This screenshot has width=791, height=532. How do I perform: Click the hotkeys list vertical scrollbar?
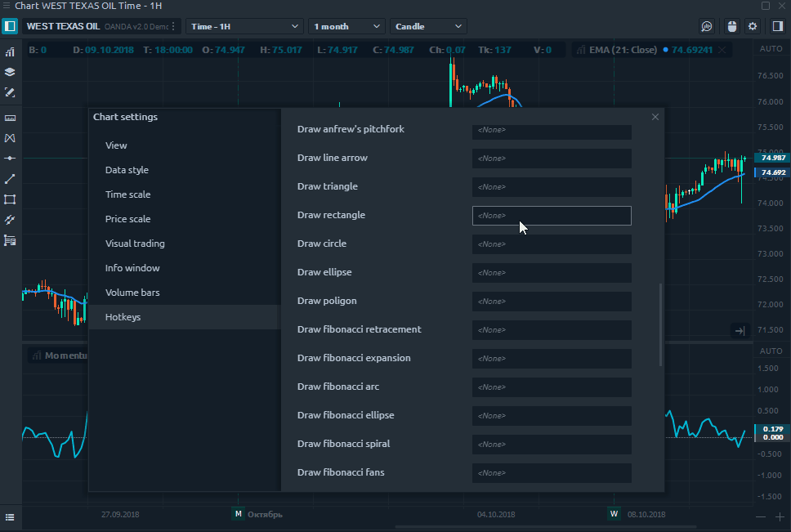tap(660, 324)
